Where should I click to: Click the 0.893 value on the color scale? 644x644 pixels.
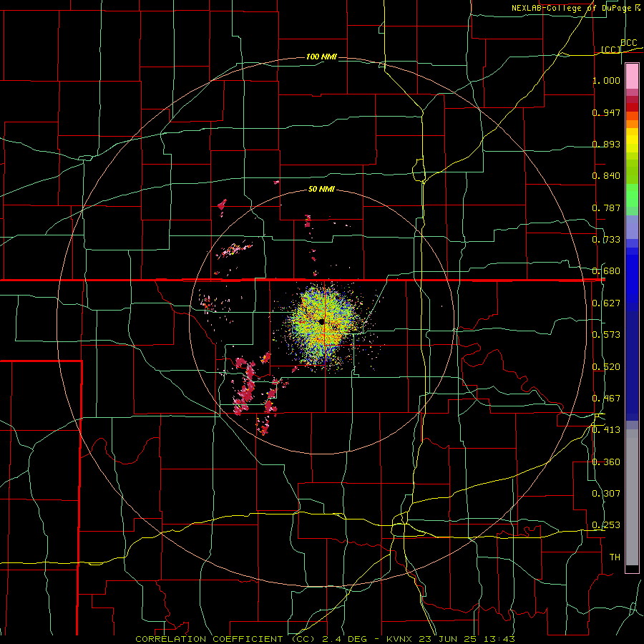(606, 144)
